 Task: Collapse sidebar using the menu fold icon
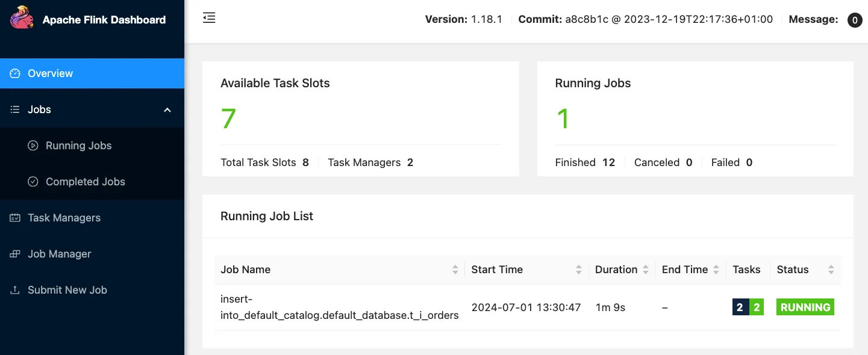tap(209, 18)
